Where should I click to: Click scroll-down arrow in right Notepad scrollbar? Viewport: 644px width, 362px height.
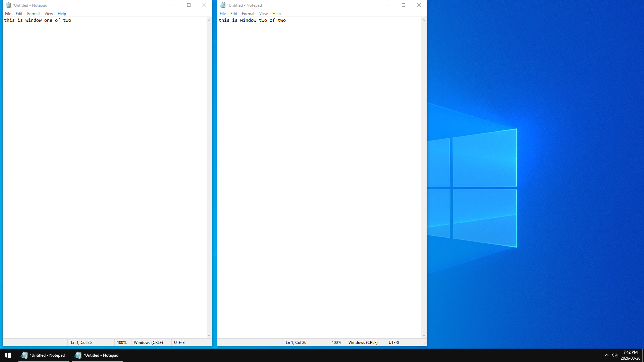pos(424,336)
